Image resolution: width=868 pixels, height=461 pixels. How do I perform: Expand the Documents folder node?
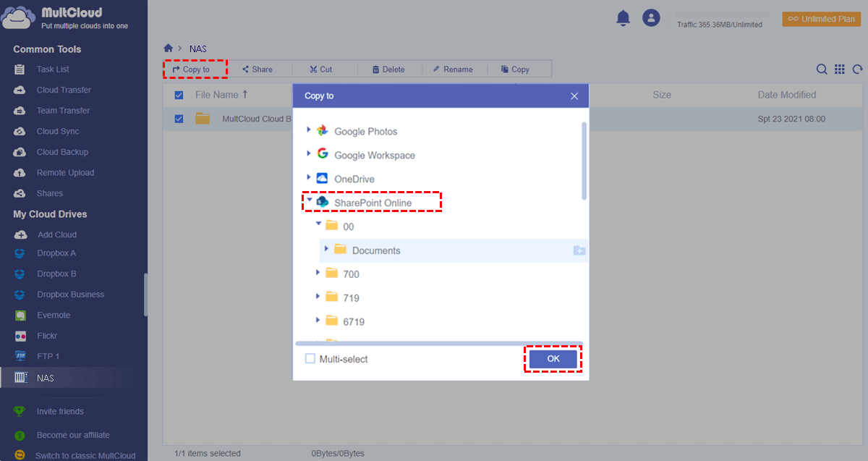point(326,249)
